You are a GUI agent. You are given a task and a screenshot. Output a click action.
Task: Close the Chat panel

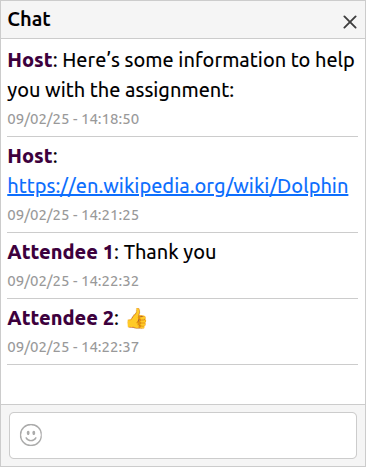click(x=350, y=22)
